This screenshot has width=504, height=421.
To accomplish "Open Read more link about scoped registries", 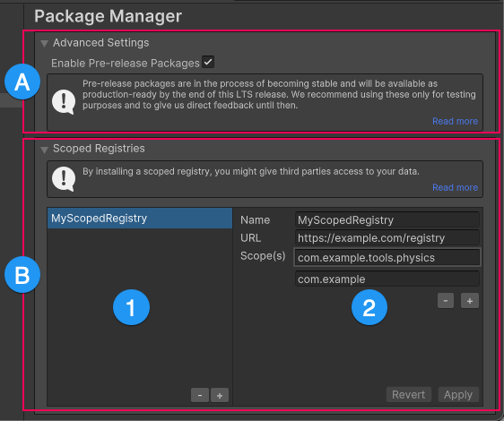I will pos(455,187).
